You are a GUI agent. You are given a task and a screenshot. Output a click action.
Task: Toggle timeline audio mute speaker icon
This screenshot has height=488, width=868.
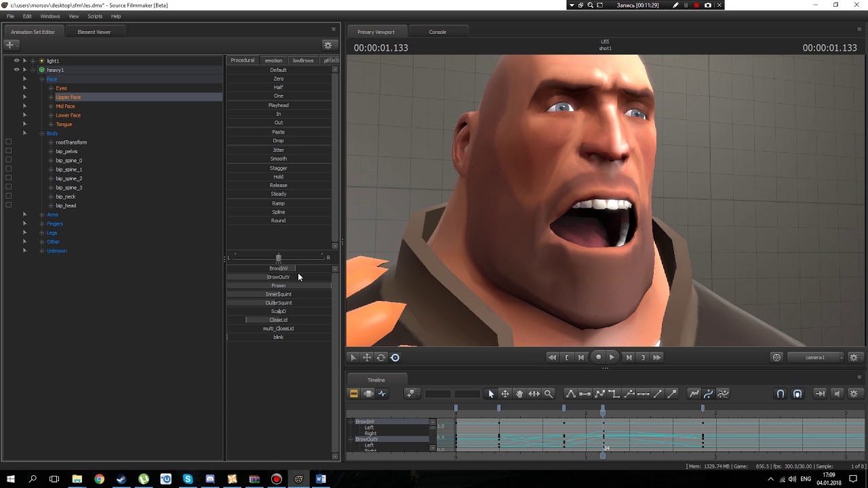[837, 394]
